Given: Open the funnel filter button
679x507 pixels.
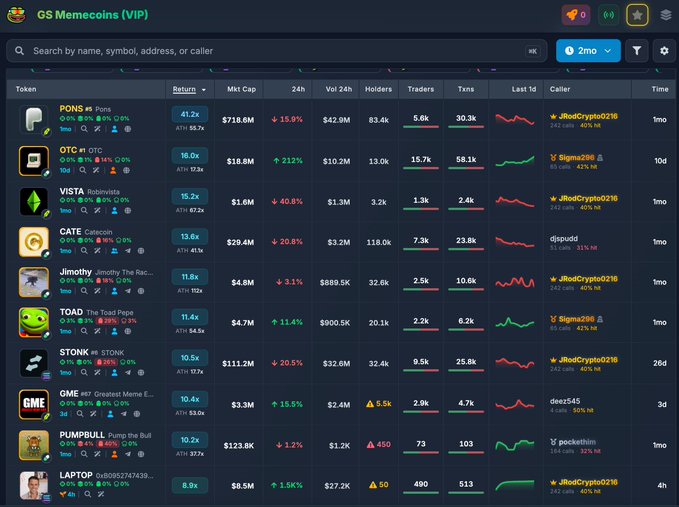Looking at the screenshot, I should point(637,51).
